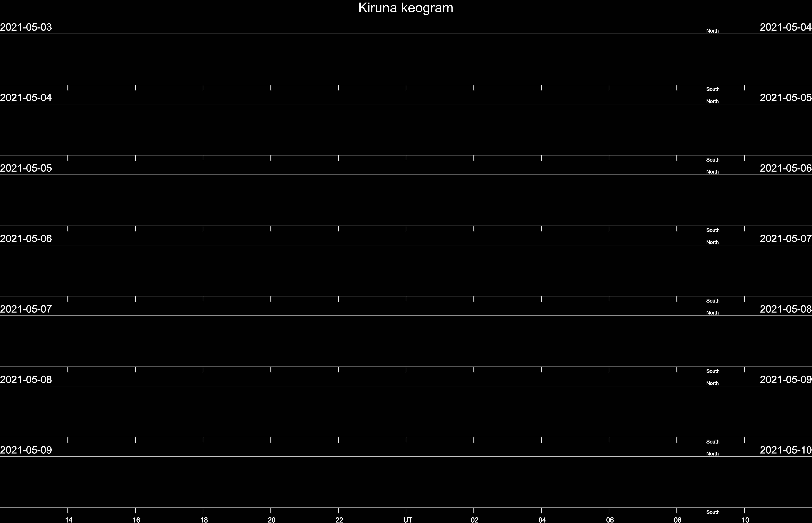Click the 16 hour label on time axis

pos(136,520)
